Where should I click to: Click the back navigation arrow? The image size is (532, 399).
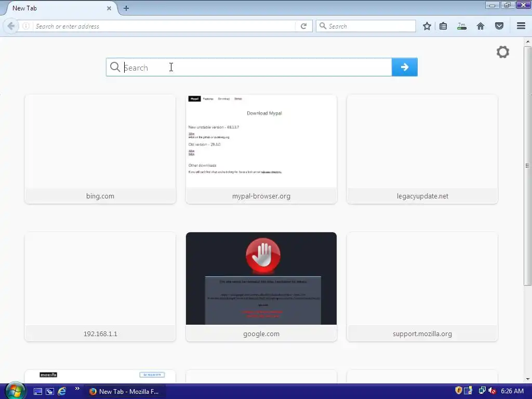(x=11, y=26)
